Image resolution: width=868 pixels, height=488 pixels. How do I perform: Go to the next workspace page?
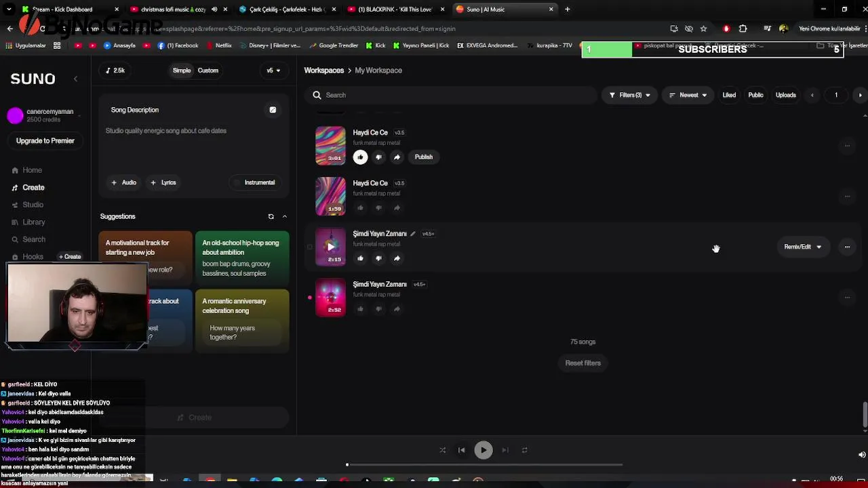click(860, 95)
